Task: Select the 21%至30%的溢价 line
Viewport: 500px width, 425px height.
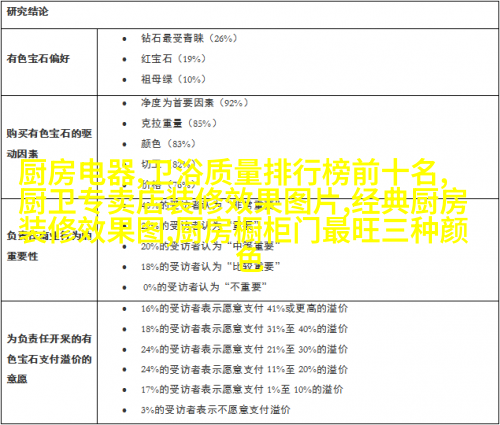Action: coord(244,350)
